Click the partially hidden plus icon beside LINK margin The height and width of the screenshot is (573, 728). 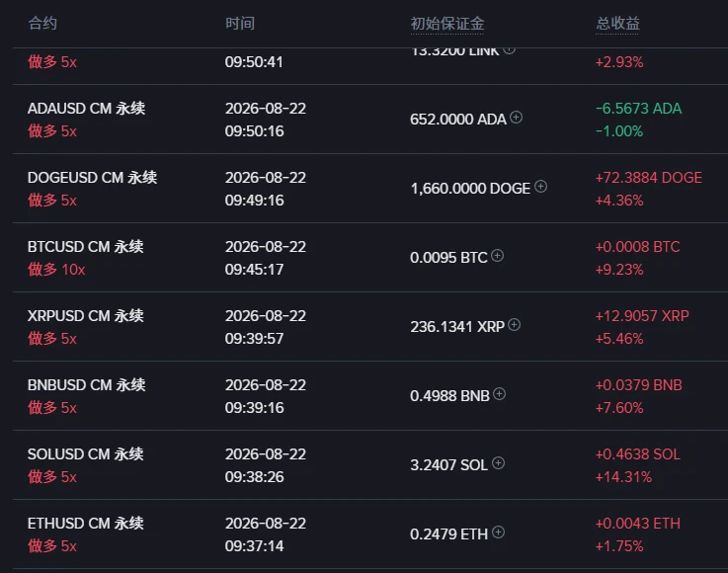510,50
